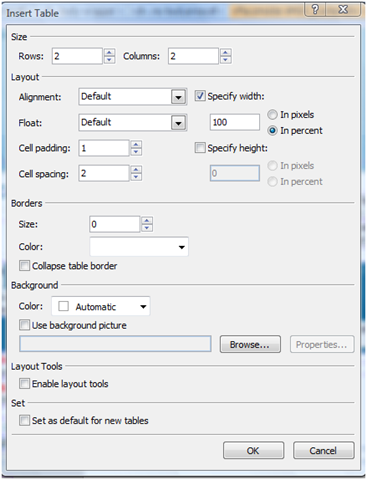Click the Browse... button
This screenshot has width=367, height=480.
250,344
